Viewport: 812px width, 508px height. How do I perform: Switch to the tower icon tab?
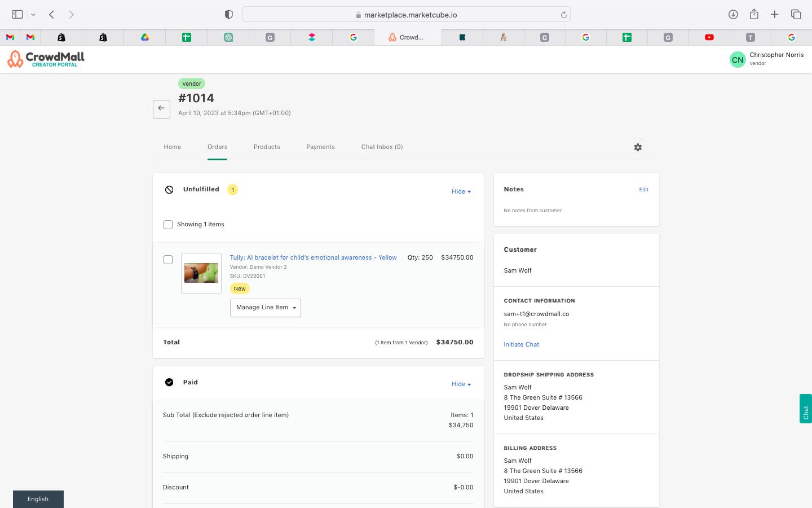504,37
